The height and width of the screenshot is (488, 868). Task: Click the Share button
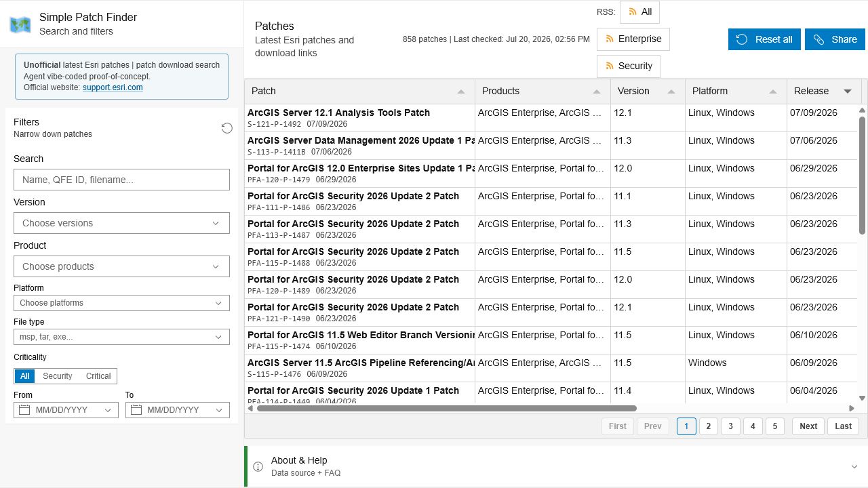pos(835,39)
